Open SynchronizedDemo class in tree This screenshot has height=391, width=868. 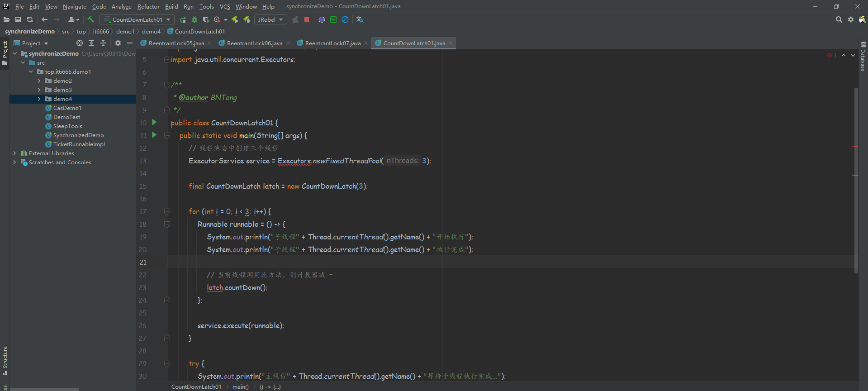(78, 135)
